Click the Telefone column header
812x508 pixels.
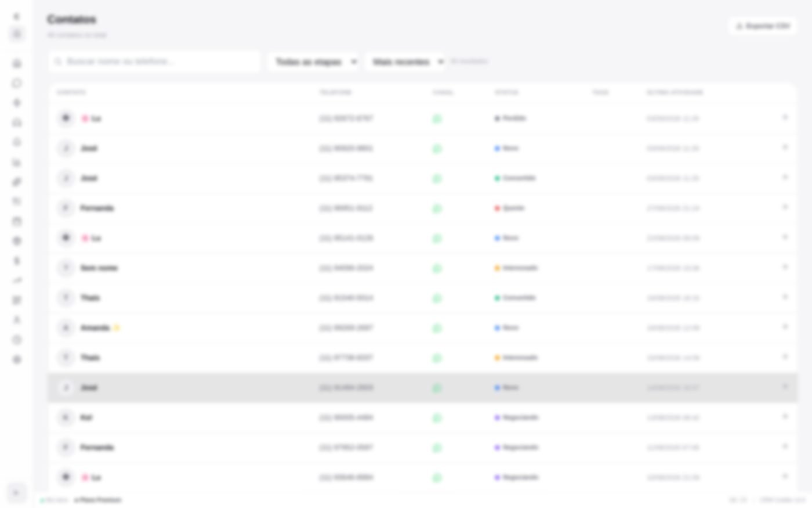(x=335, y=92)
